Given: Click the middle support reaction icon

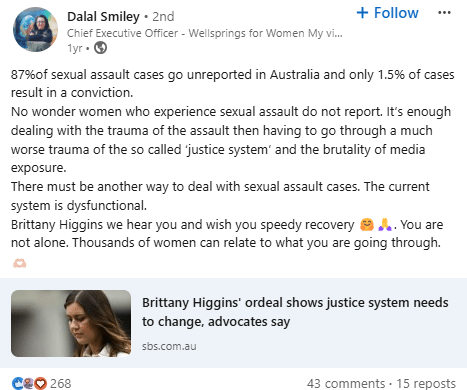Looking at the screenshot, I should click(29, 383).
